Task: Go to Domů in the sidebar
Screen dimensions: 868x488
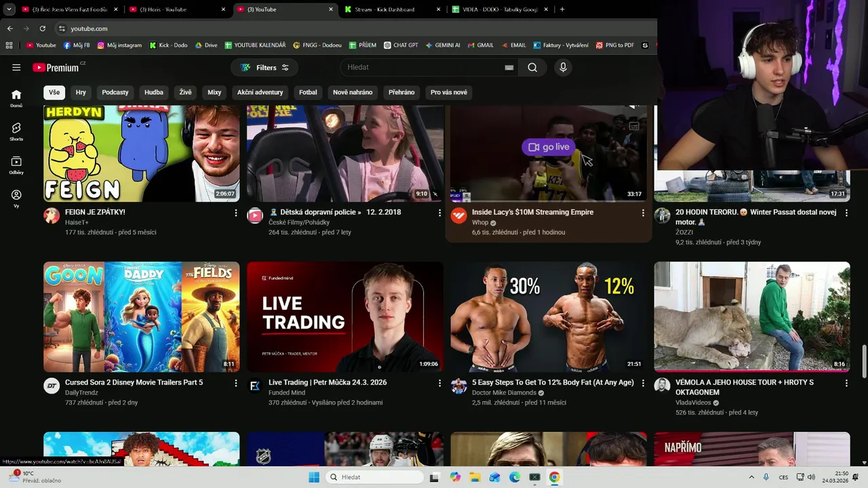Action: tap(16, 98)
